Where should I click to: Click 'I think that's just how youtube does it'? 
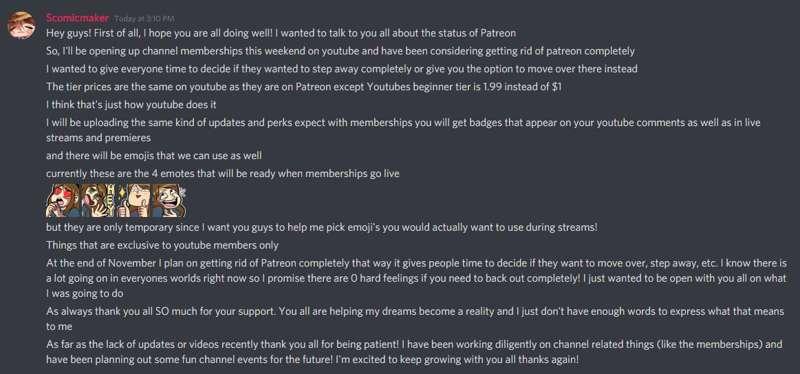click(132, 105)
